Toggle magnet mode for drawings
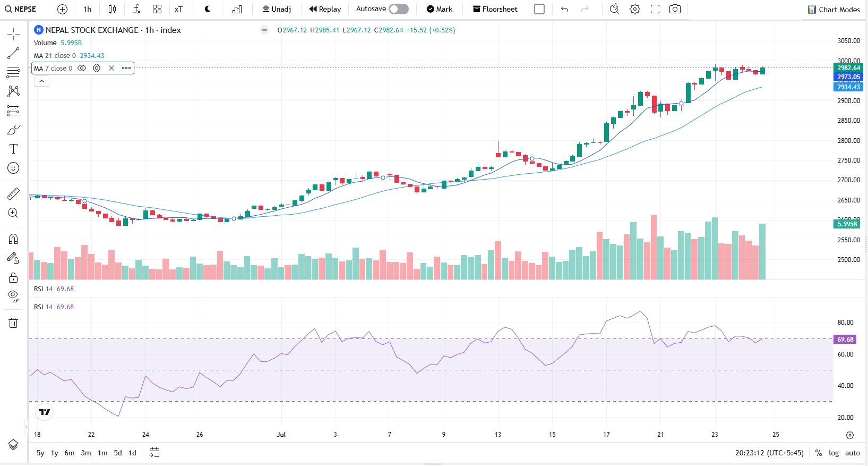Image resolution: width=868 pixels, height=466 pixels. pyautogui.click(x=13, y=239)
